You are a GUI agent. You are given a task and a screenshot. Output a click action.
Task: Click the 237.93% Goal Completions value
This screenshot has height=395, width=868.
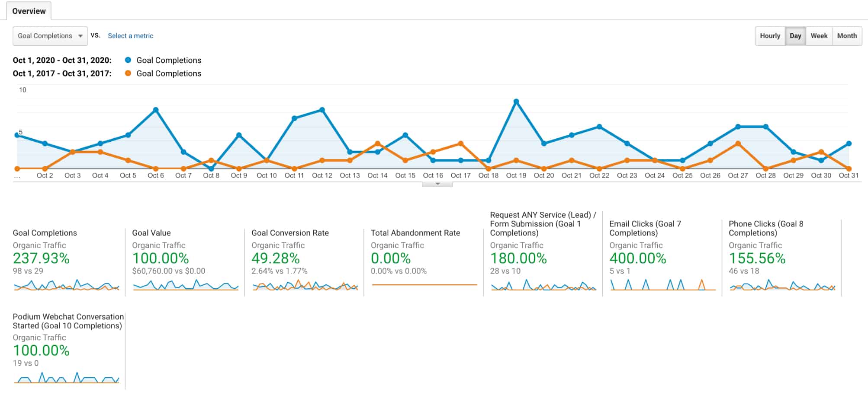tap(41, 258)
